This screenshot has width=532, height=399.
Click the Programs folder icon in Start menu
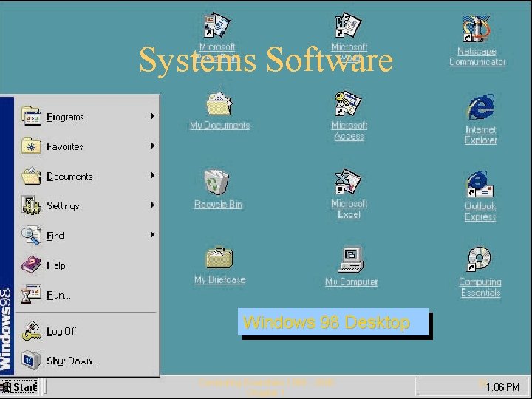(x=31, y=116)
